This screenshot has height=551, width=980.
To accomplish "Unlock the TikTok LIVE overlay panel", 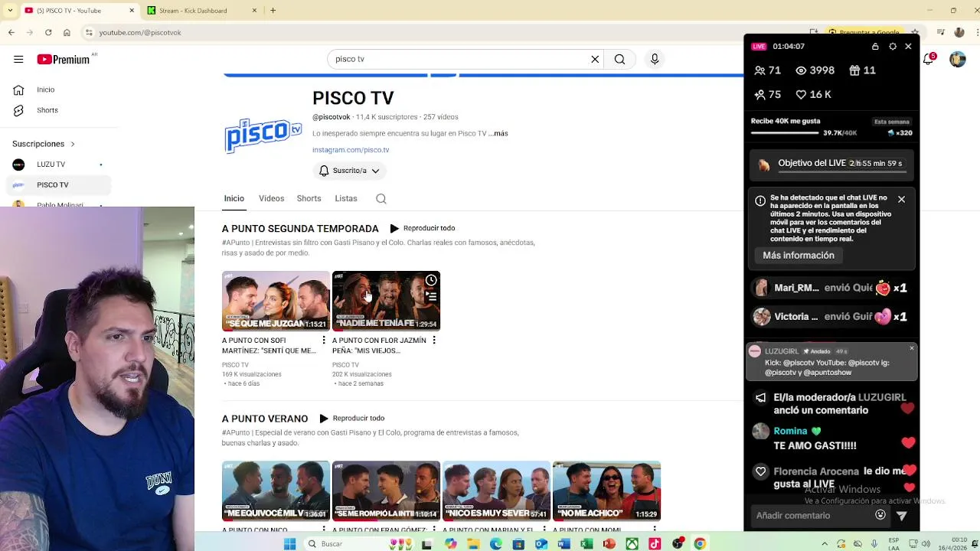I will (x=875, y=47).
